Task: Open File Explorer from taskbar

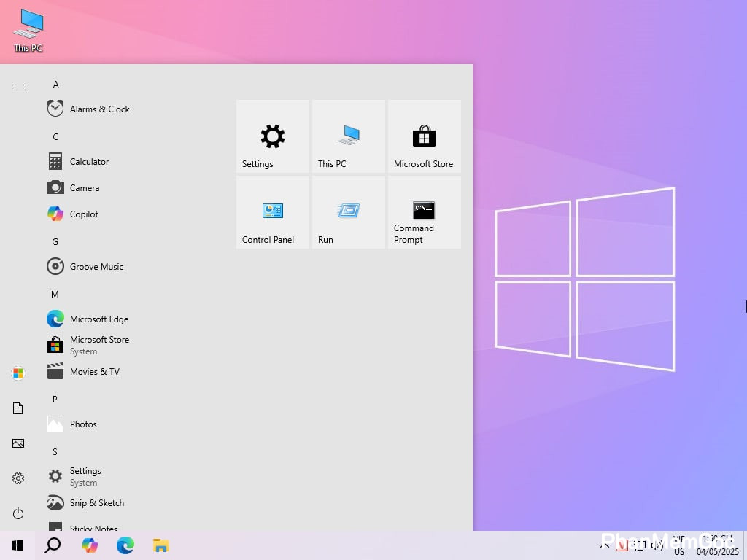Action: pyautogui.click(x=160, y=545)
